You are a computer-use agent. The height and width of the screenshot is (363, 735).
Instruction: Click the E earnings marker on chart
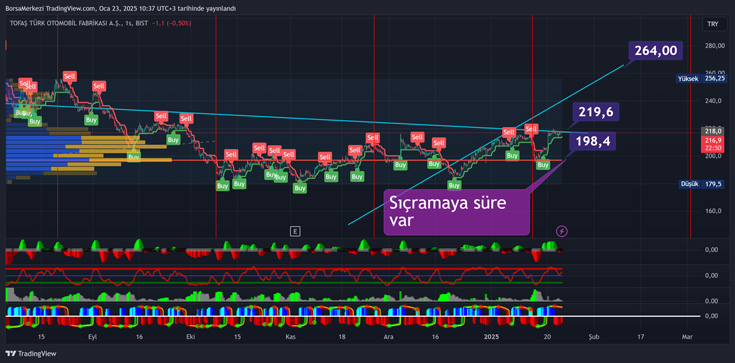(295, 231)
